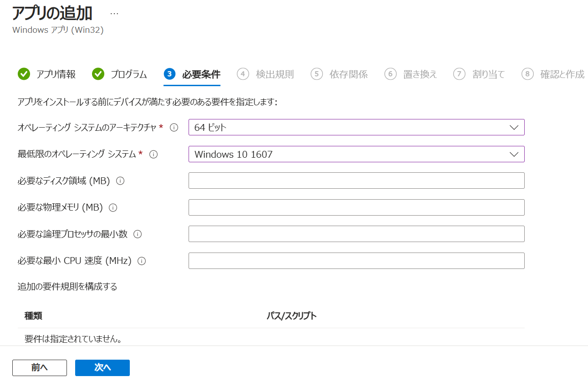
Task: Click the 次へ button
Action: coord(102,368)
